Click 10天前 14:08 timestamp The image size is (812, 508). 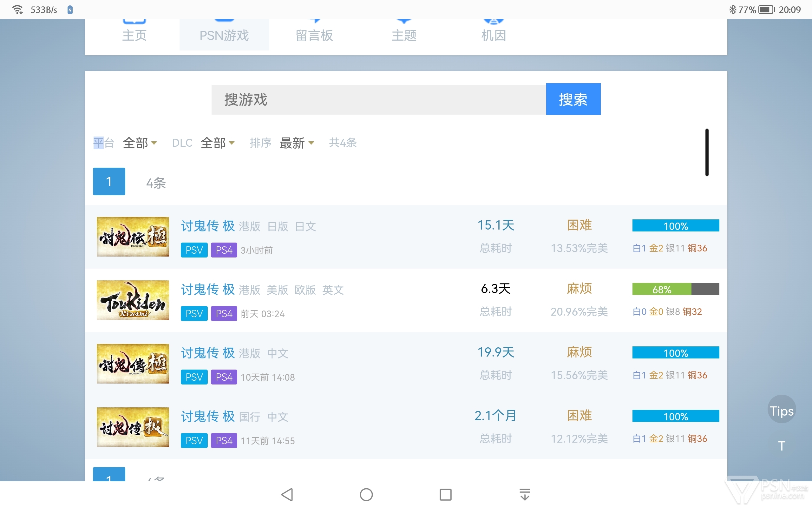coord(268,377)
